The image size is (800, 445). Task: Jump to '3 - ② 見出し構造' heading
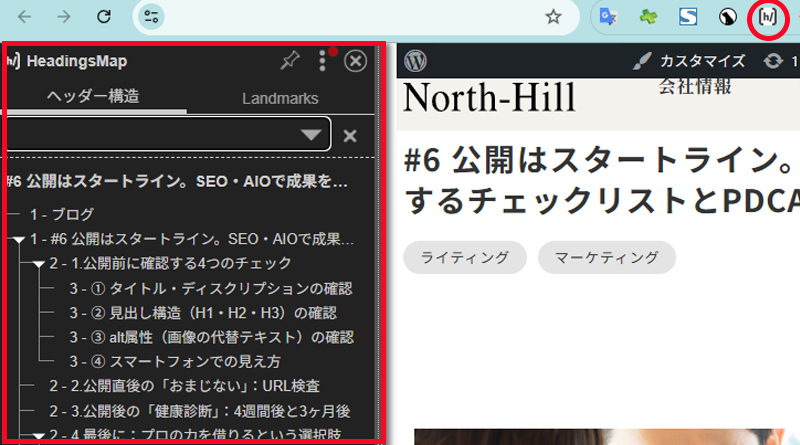point(203,313)
